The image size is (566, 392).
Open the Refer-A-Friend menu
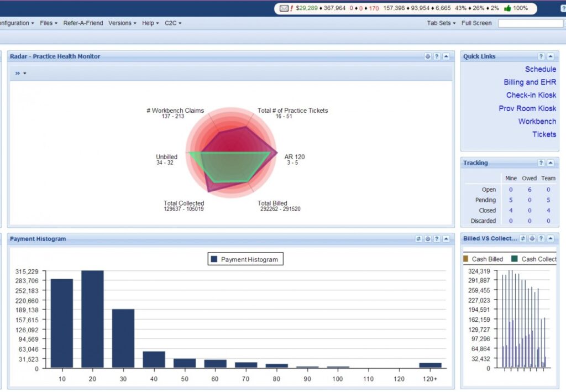(x=82, y=23)
